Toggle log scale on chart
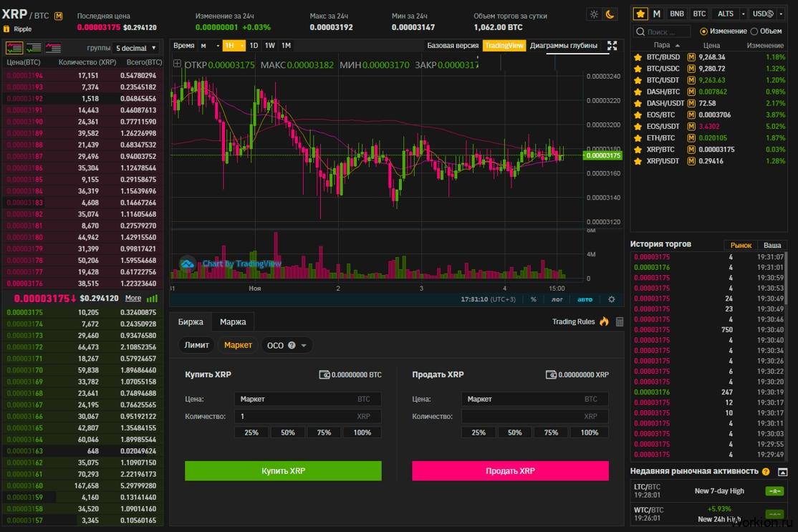The image size is (798, 532). point(557,299)
